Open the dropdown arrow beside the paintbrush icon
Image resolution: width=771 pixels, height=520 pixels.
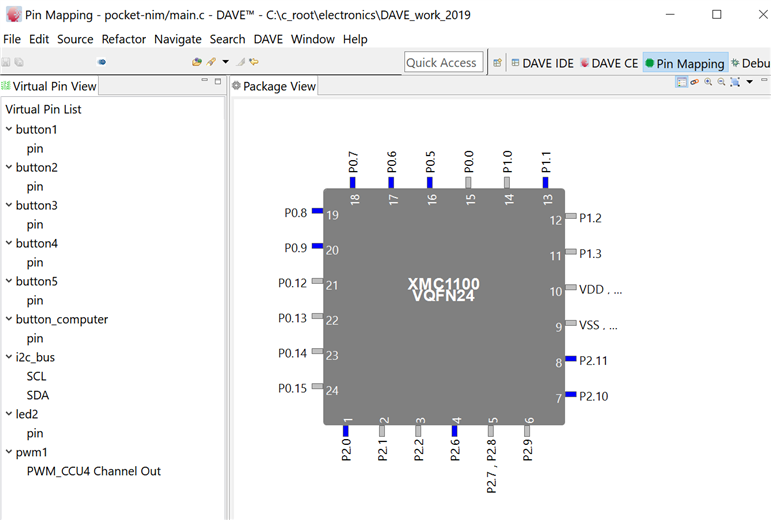coord(226,62)
